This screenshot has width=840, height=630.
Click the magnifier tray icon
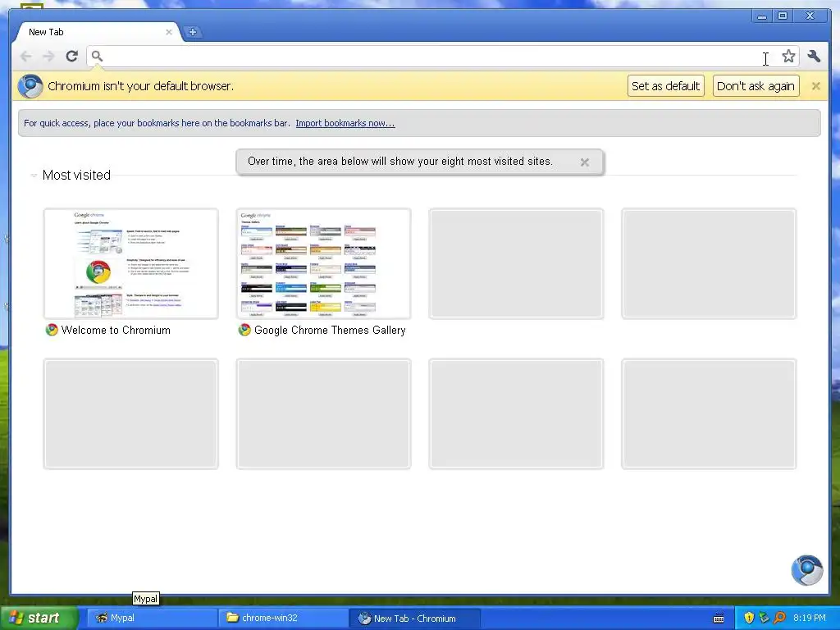point(779,618)
